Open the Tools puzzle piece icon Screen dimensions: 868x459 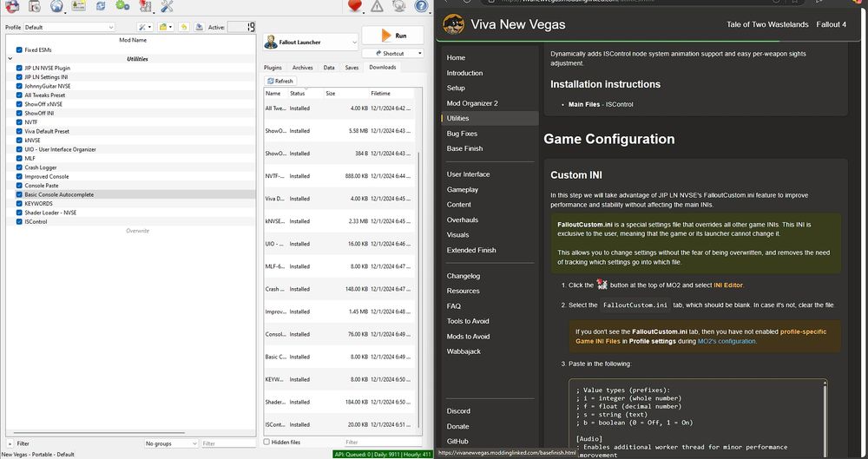point(145,6)
